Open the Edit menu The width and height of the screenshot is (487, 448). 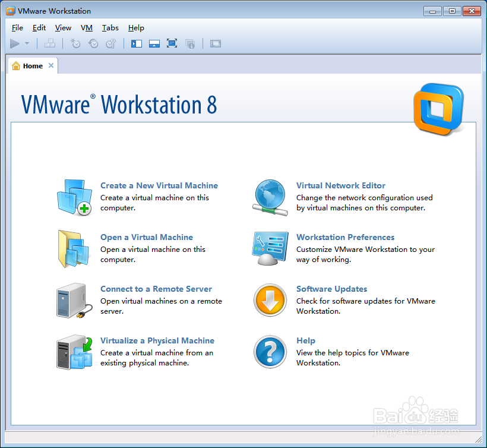pos(39,28)
